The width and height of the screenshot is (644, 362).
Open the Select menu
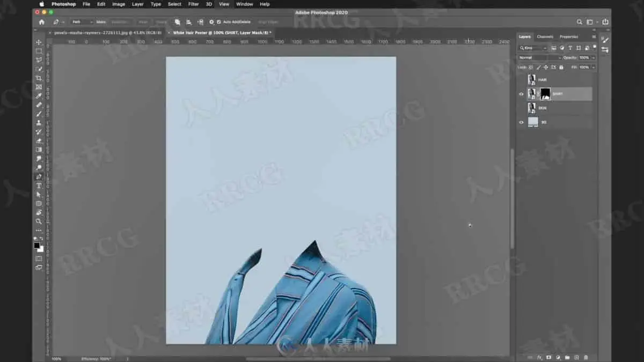click(174, 4)
